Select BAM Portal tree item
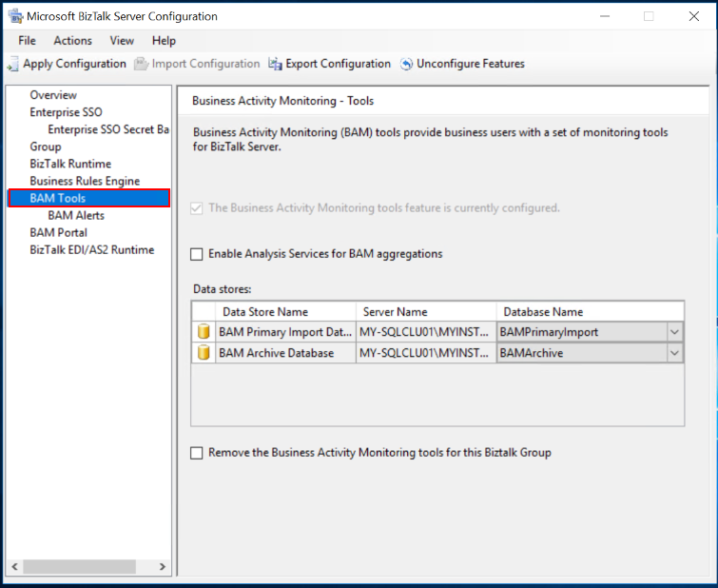The width and height of the screenshot is (718, 588). point(58,233)
